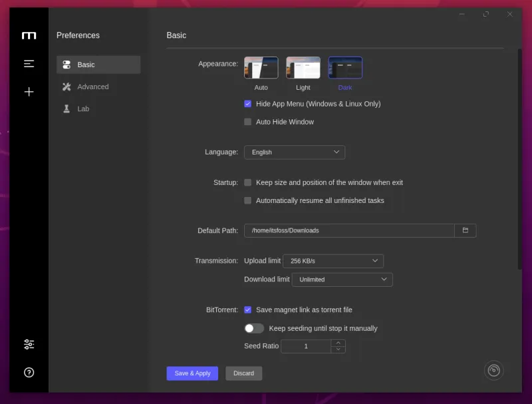Expand the Download limit dropdown
The image size is (532, 404).
342,280
